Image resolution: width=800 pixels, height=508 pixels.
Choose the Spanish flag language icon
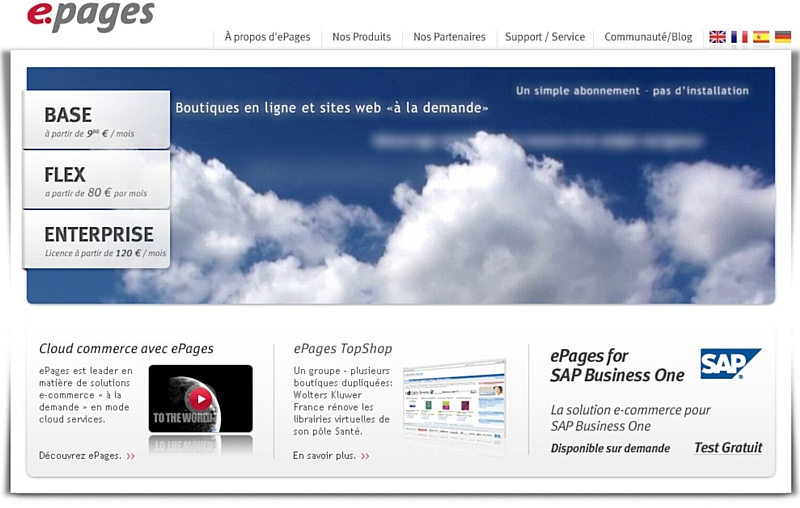click(x=761, y=37)
